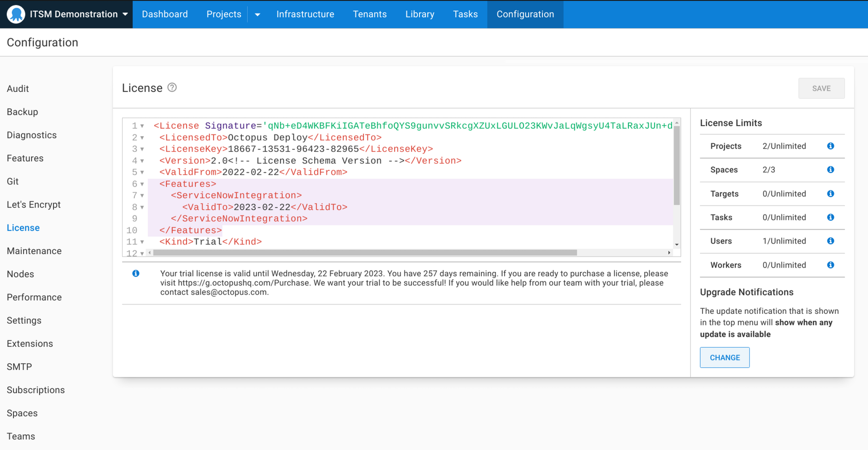Image resolution: width=868 pixels, height=450 pixels.
Task: Open the Diagnostics sidebar page
Action: (x=31, y=135)
